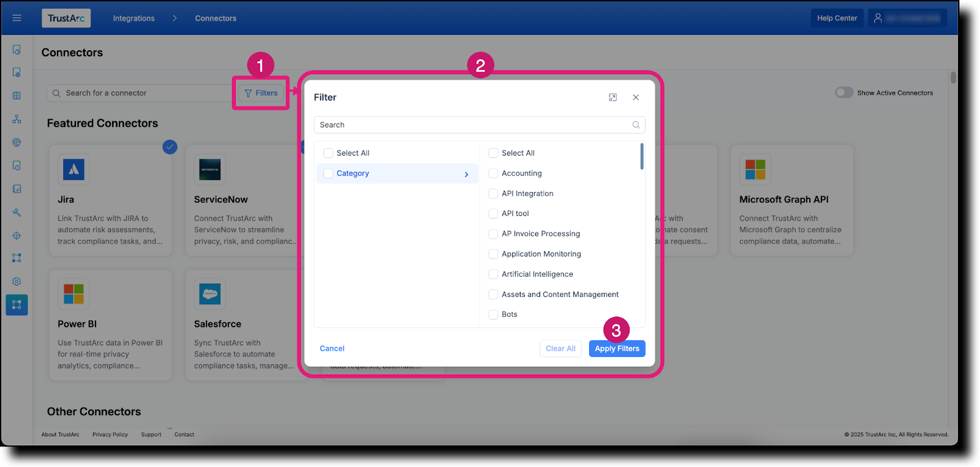
Task: Open the sidebar gavel icon
Action: 17,212
